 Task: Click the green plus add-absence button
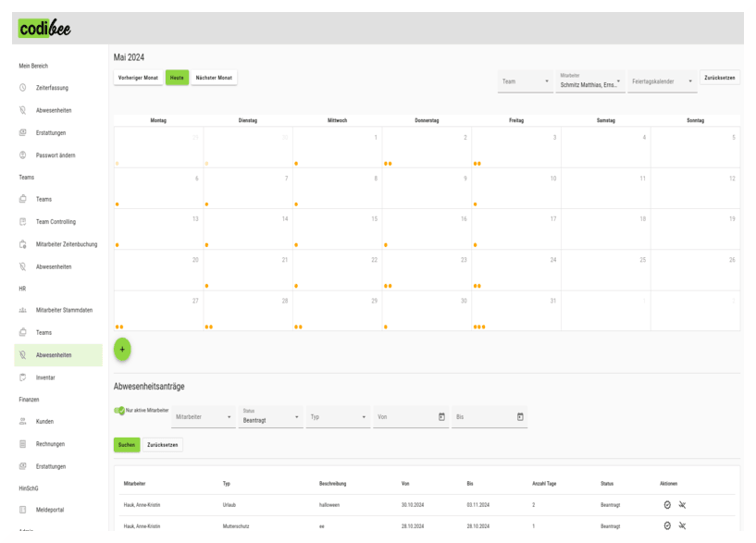[x=122, y=350]
